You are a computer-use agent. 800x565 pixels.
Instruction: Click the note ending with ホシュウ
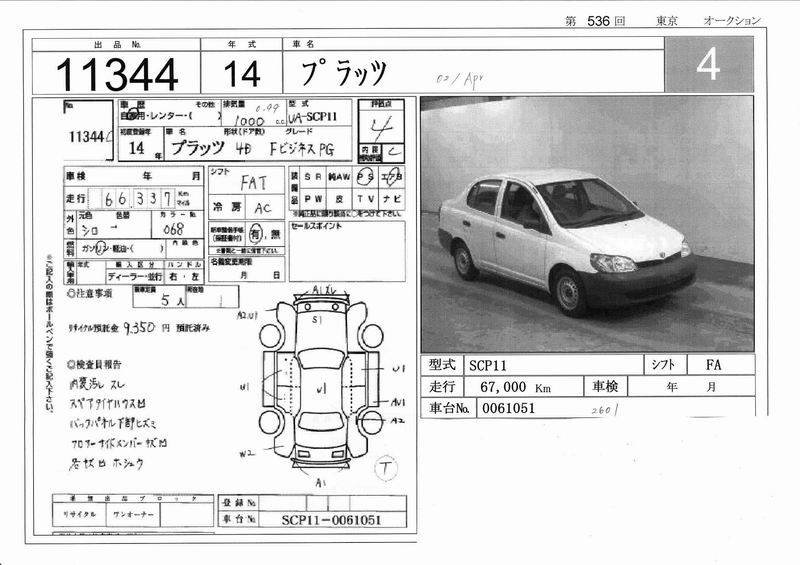(x=106, y=463)
